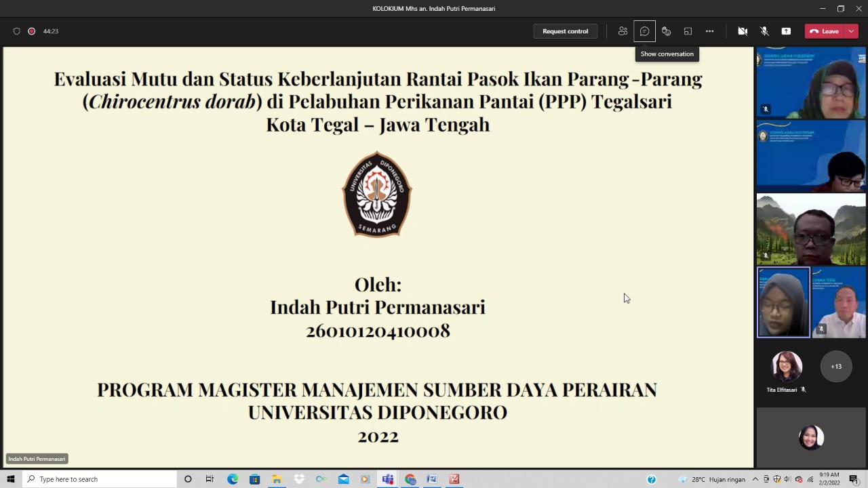Click the year 2022 on the slide
Viewport: 868px width, 488px height.
[x=378, y=436]
